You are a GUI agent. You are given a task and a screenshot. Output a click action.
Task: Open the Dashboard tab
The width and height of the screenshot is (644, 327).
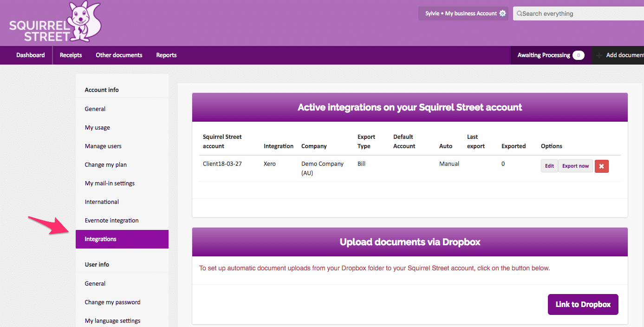31,55
